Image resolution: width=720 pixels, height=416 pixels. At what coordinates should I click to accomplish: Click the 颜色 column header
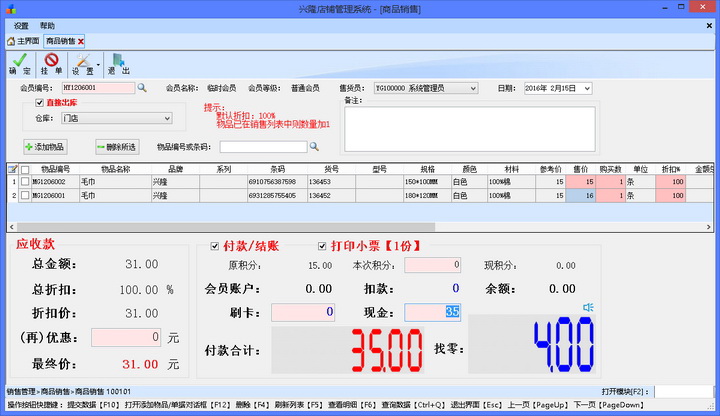(470, 169)
